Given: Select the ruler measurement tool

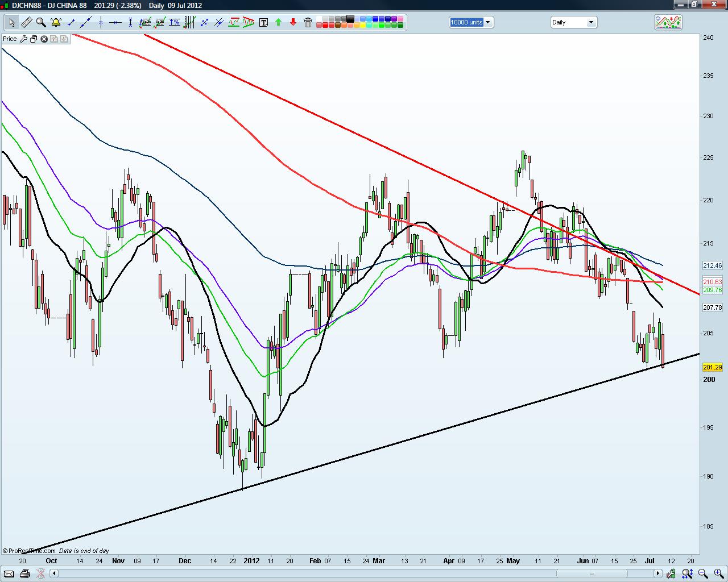Looking at the screenshot, I should click(x=26, y=22).
